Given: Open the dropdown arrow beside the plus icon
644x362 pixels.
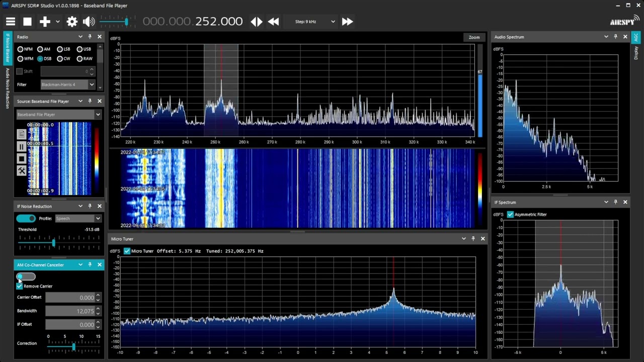Looking at the screenshot, I should [58, 22].
